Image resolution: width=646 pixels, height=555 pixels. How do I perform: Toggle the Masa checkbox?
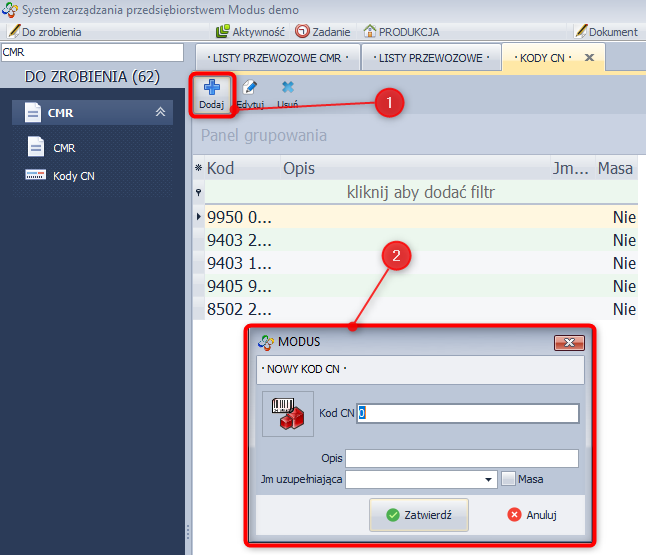click(508, 479)
